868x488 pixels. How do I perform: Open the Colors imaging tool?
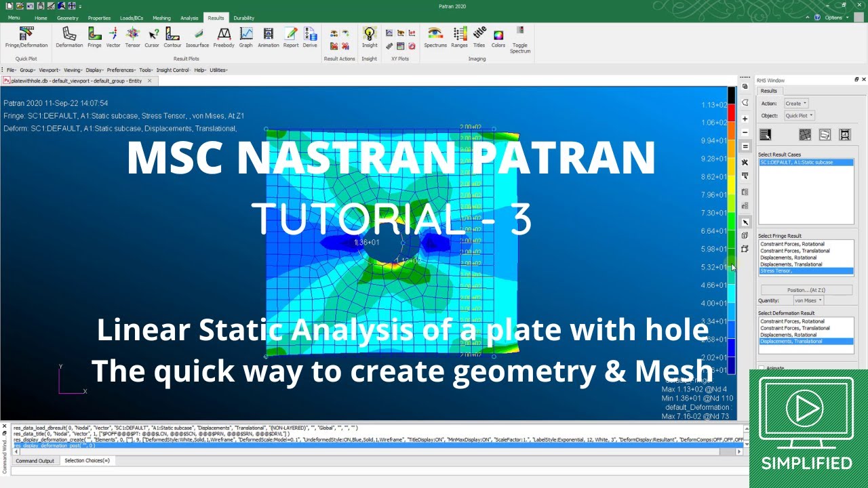498,38
